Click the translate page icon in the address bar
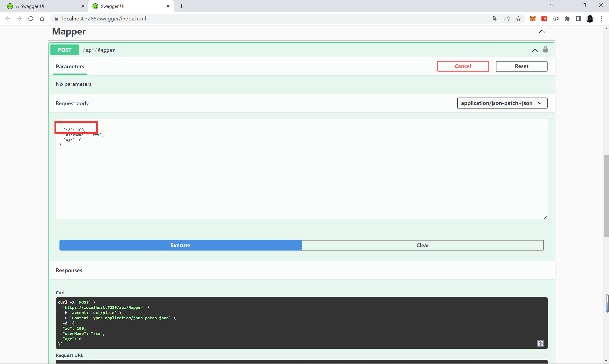The image size is (609, 364). click(495, 19)
